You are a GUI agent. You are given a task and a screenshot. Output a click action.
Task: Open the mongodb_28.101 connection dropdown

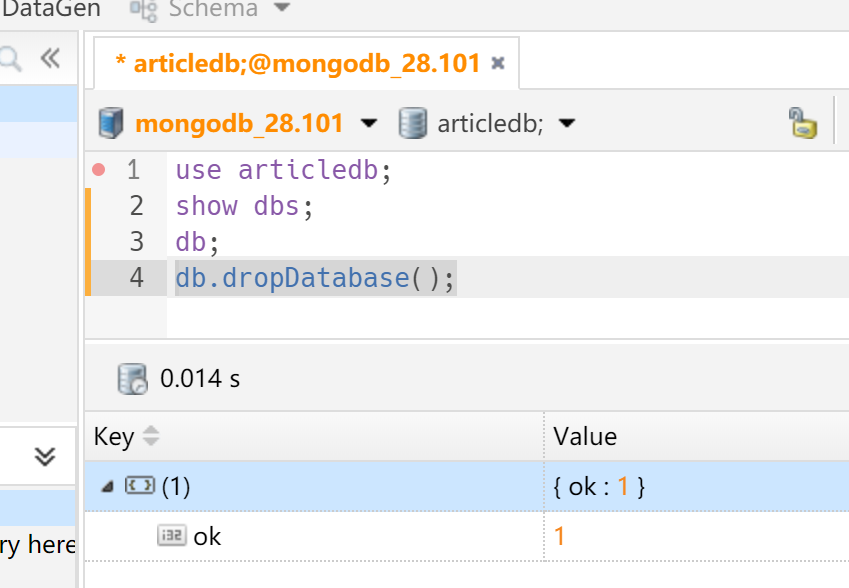pyautogui.click(x=369, y=124)
